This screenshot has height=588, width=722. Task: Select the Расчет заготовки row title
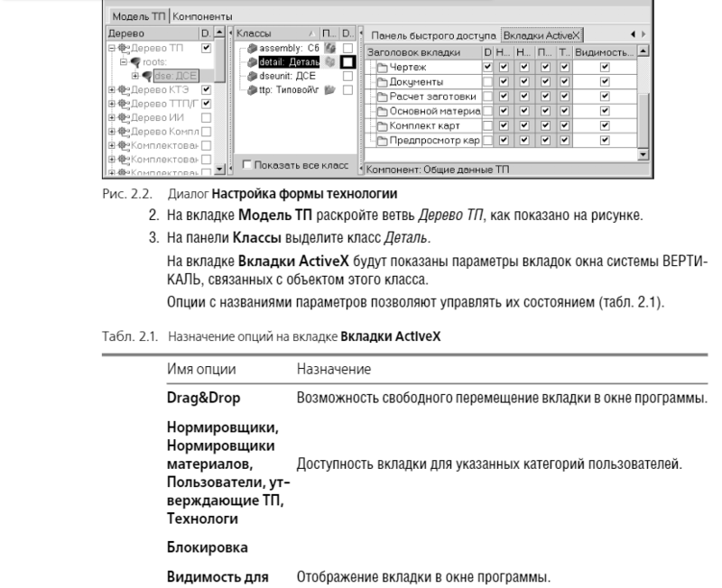pyautogui.click(x=433, y=96)
